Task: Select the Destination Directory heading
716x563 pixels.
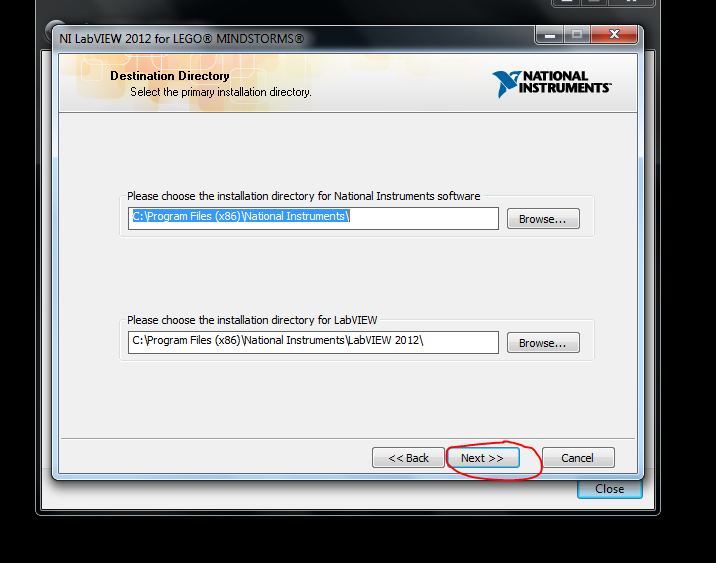Action: pos(170,76)
